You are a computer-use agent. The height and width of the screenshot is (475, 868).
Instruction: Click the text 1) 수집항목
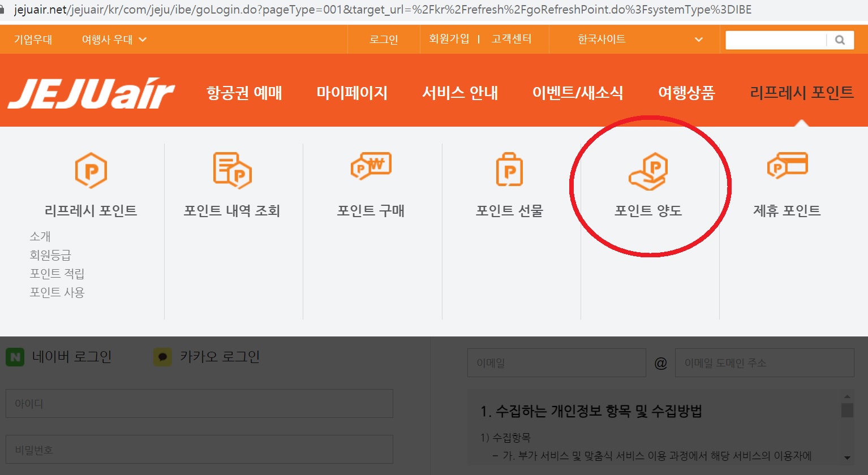(x=505, y=438)
